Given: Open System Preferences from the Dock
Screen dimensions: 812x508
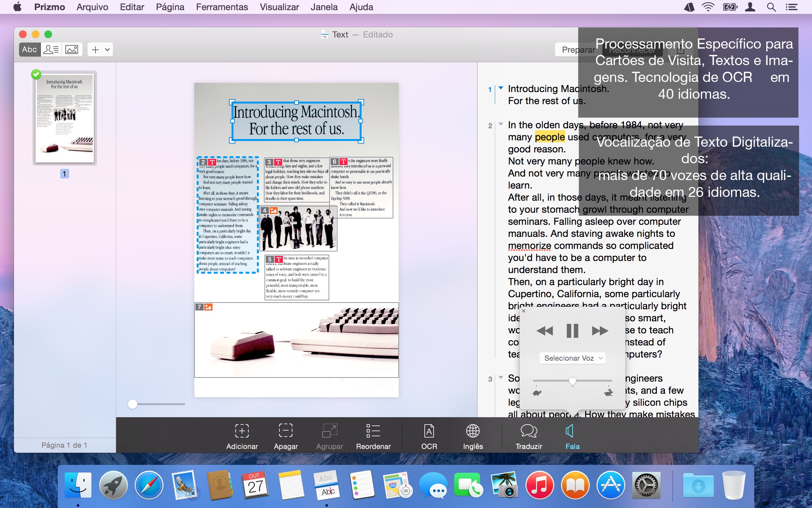Looking at the screenshot, I should [x=646, y=485].
